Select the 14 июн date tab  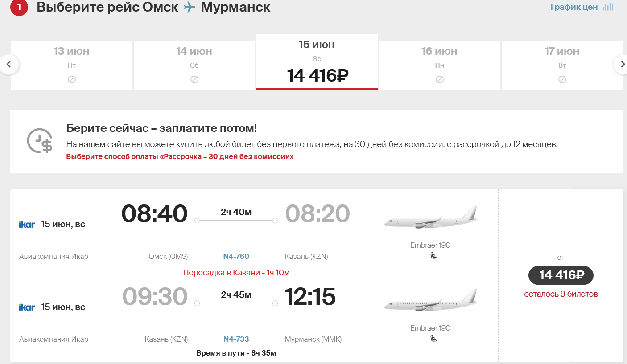pyautogui.click(x=194, y=65)
